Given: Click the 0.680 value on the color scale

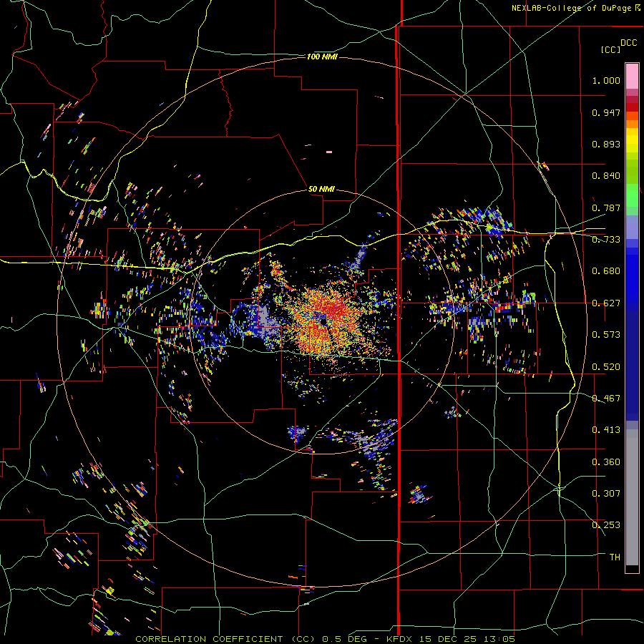Looking at the screenshot, I should pos(606,271).
